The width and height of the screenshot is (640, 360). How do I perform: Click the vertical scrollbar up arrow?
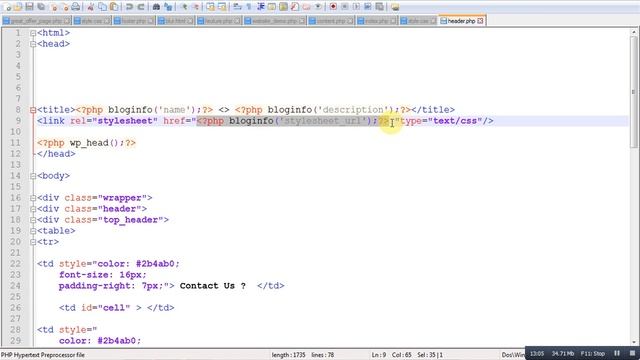coord(634,32)
